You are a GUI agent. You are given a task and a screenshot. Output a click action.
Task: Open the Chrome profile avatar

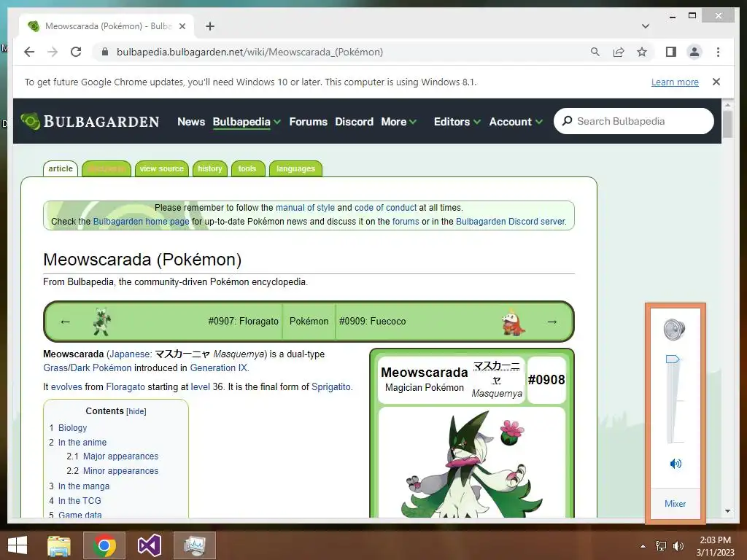coord(694,52)
